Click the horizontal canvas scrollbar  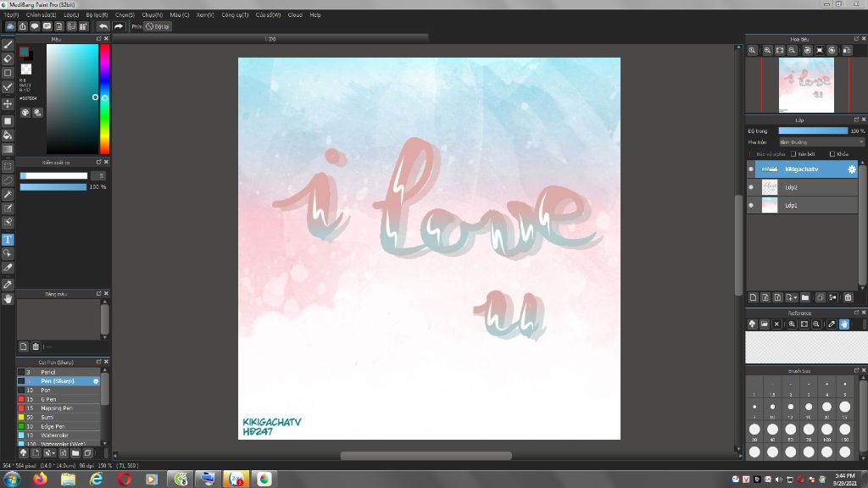click(426, 455)
